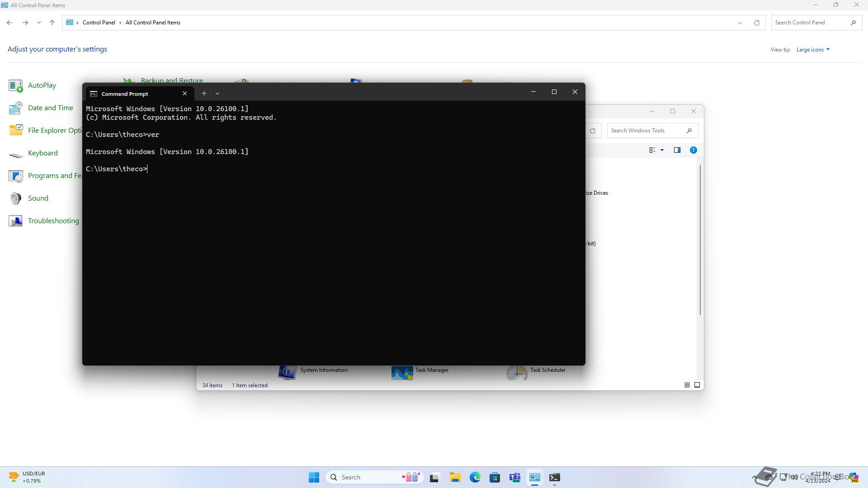Open Date and Time settings
The image size is (868, 488).
[x=41, y=108]
